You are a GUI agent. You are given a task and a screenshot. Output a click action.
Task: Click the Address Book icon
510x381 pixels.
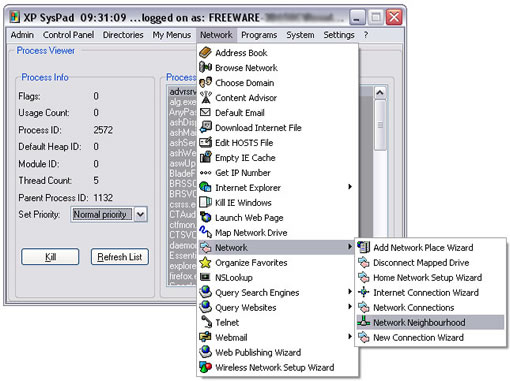(x=205, y=53)
